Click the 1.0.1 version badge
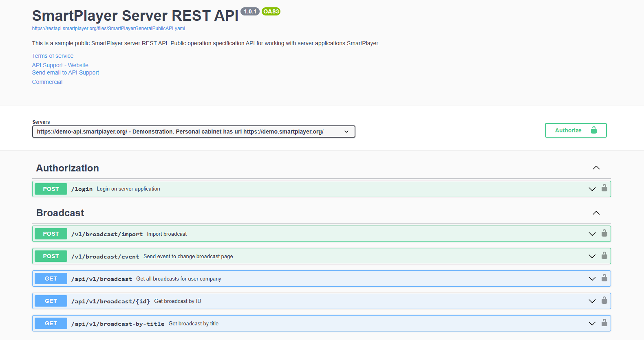 (250, 11)
